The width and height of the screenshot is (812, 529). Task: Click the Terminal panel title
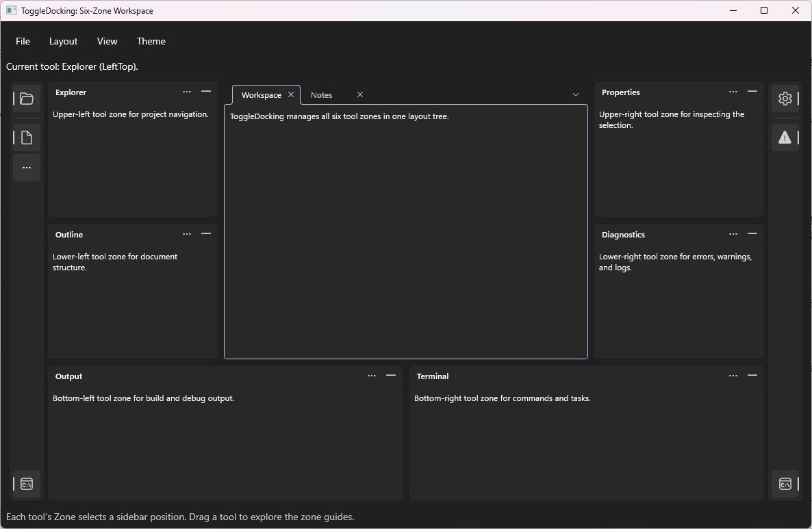(x=433, y=377)
